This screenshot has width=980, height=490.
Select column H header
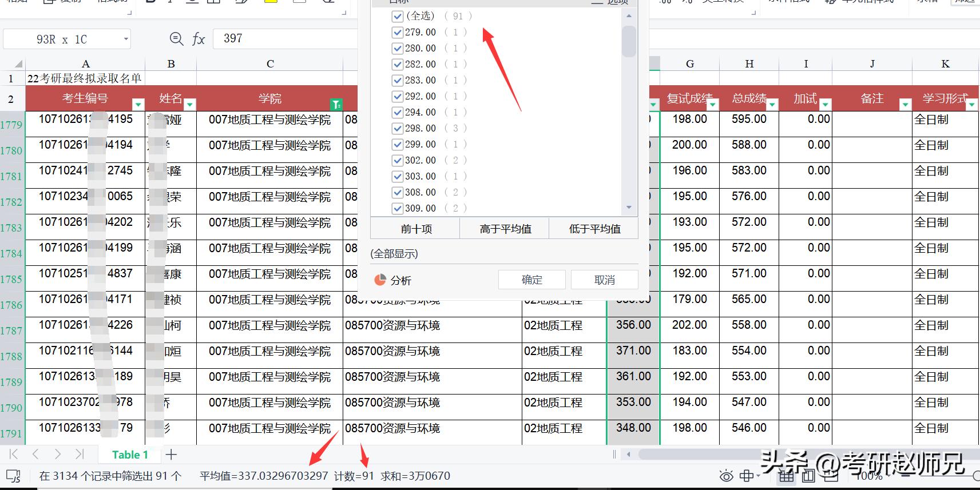pyautogui.click(x=749, y=64)
